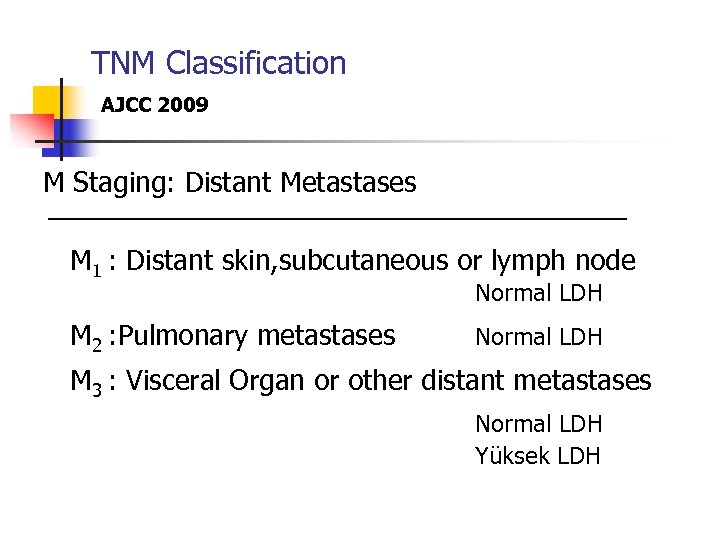This screenshot has width=720, height=540.
Task: Click the word "TNM" in the title
Action: [125, 64]
